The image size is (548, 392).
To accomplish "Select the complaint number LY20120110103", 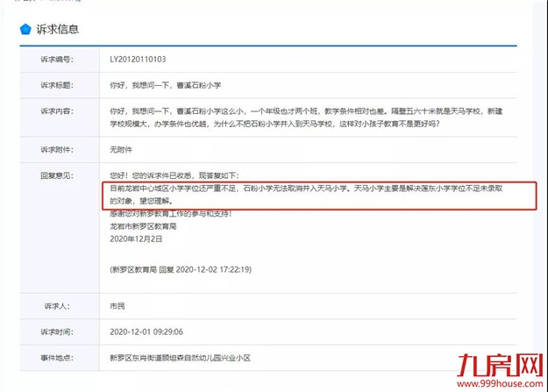I will coord(138,60).
